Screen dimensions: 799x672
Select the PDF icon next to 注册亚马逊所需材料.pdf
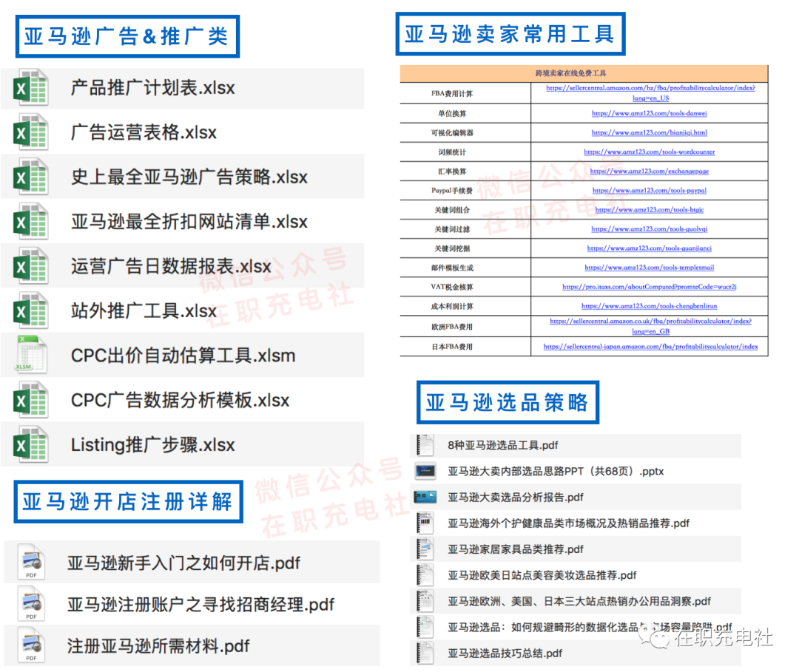31,645
